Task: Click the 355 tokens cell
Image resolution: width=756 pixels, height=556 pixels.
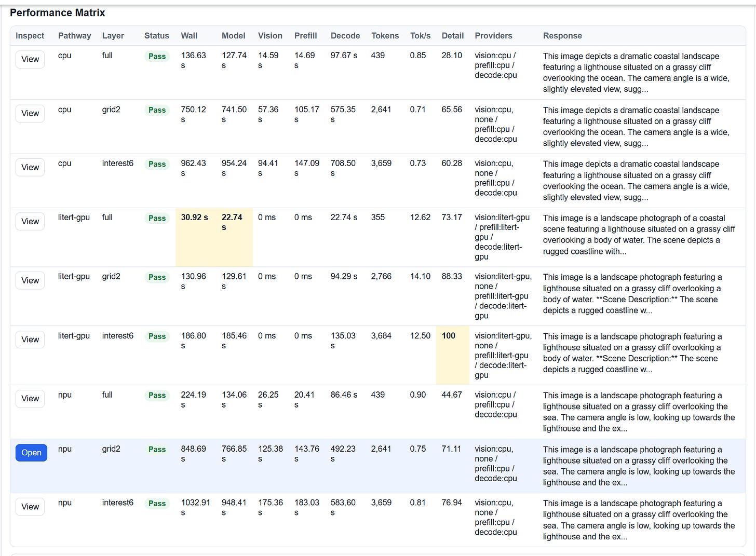Action: (x=378, y=218)
